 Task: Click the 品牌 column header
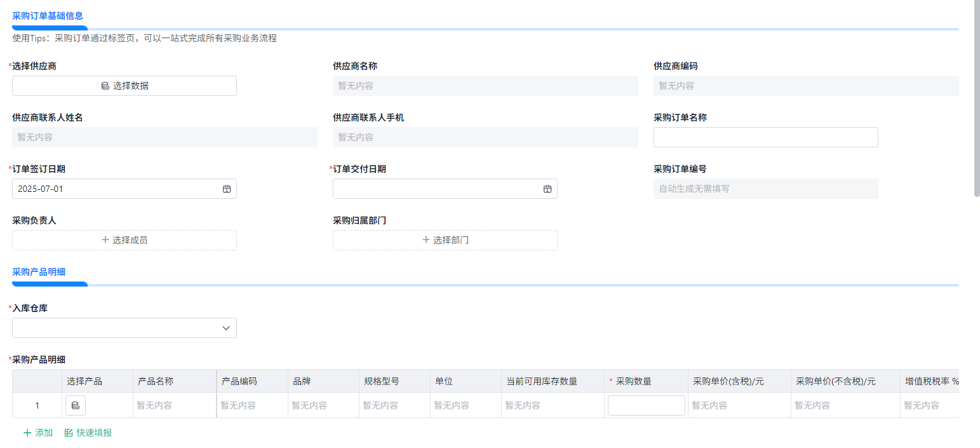coord(324,381)
